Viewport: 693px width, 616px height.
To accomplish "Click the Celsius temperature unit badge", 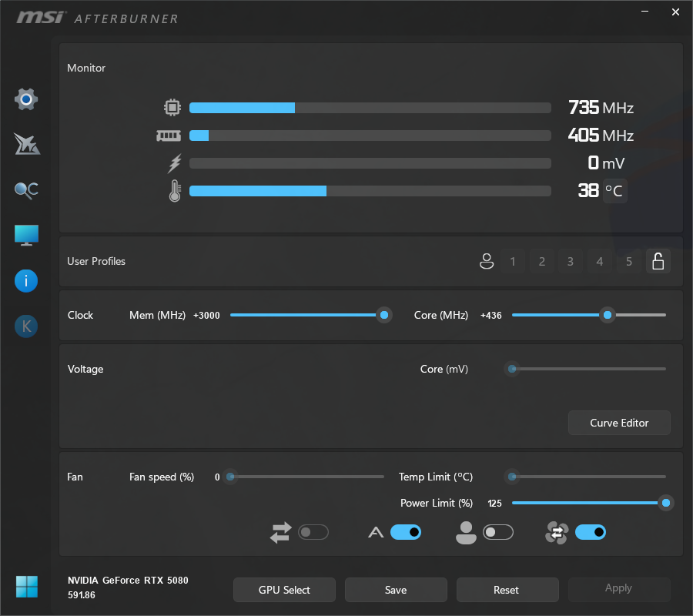I will [613, 190].
